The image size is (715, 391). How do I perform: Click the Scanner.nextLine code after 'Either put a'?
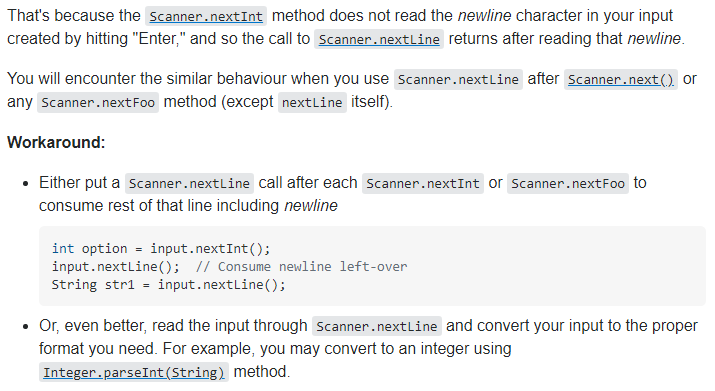click(189, 183)
